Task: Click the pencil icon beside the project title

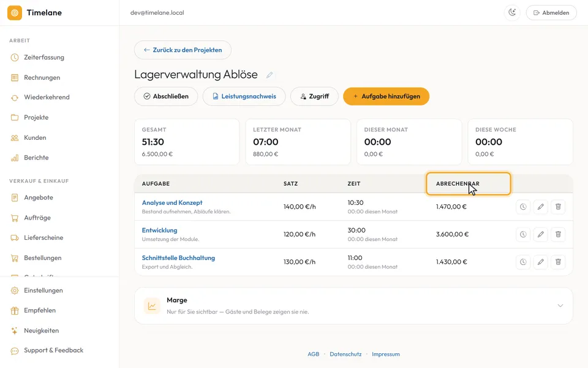Action: [x=269, y=75]
